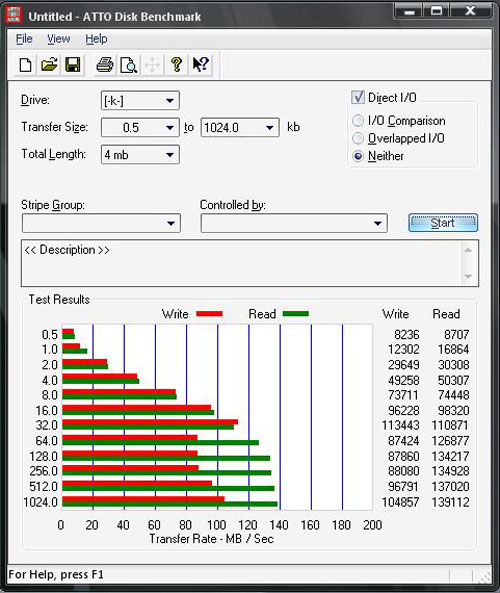This screenshot has height=593, width=500.
Task: Activate the context help arrow icon
Action: 200,65
